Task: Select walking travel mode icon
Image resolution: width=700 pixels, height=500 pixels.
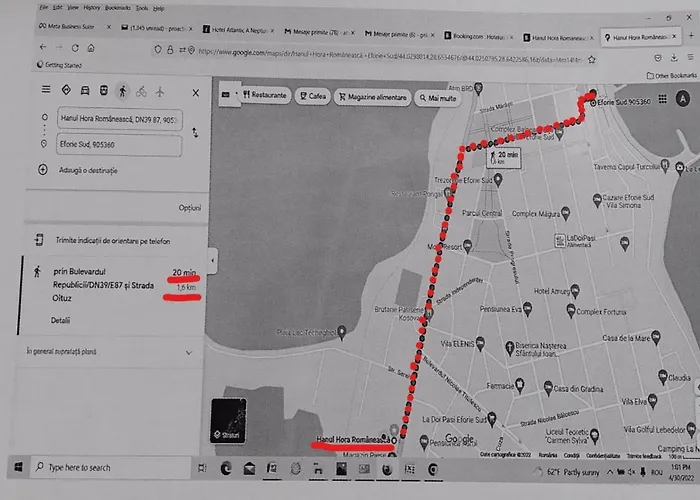Action: pyautogui.click(x=122, y=91)
